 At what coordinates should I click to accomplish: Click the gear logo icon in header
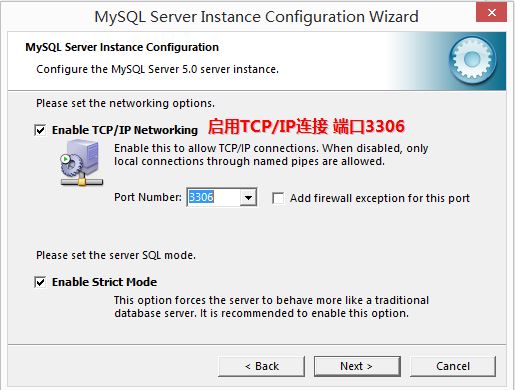(x=472, y=60)
